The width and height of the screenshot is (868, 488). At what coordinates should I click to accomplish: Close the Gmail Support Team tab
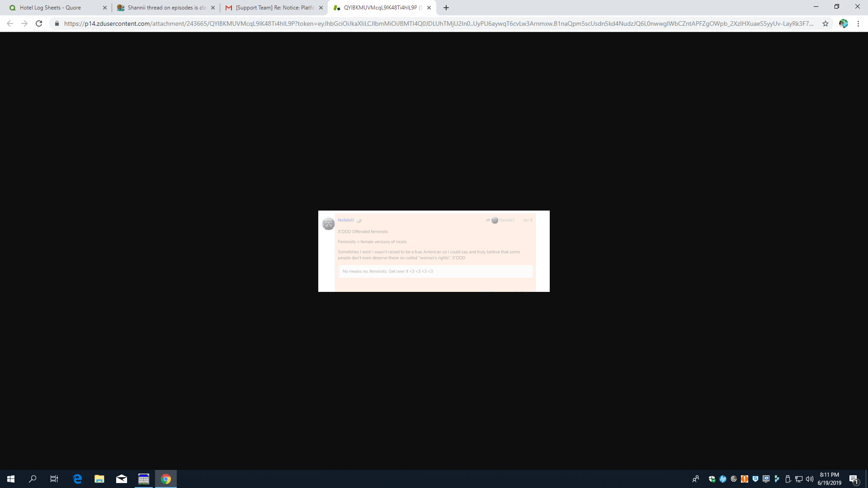tap(321, 8)
